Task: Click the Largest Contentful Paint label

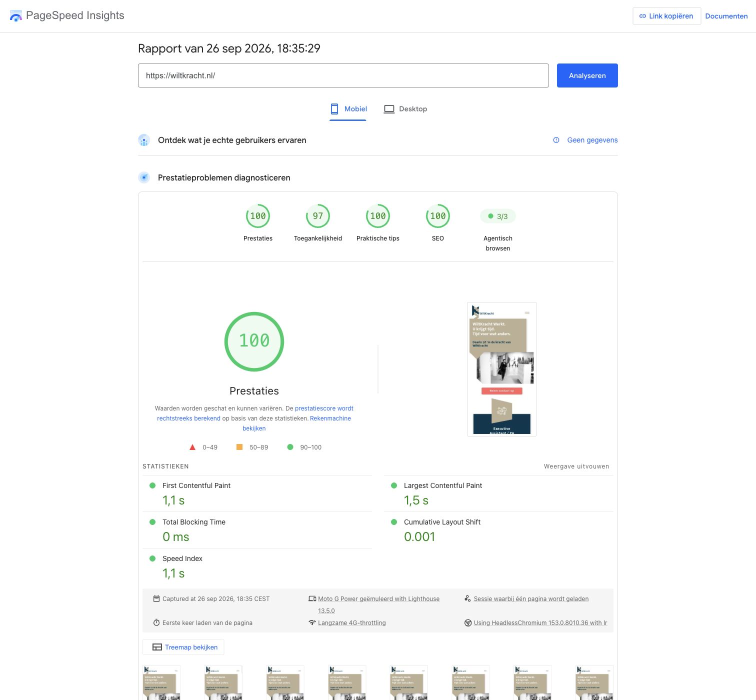Action: [443, 485]
